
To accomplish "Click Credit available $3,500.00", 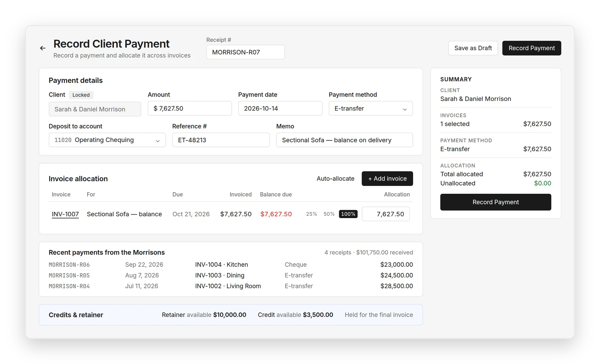I will click(295, 315).
